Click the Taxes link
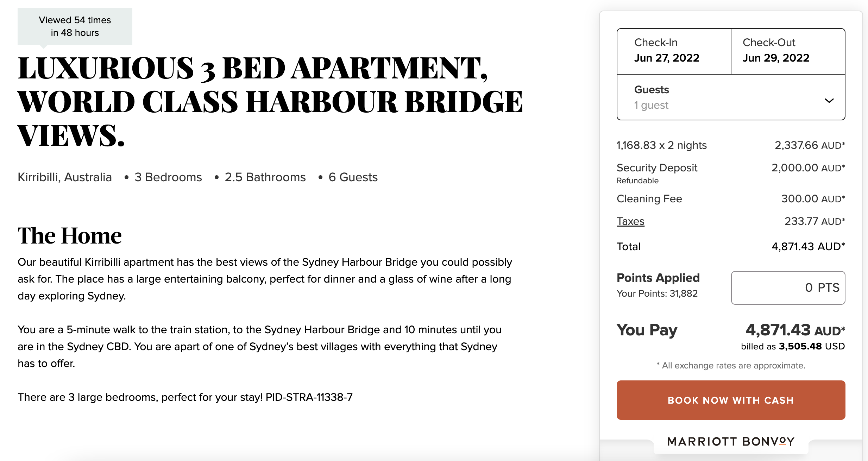The width and height of the screenshot is (868, 461). click(630, 221)
